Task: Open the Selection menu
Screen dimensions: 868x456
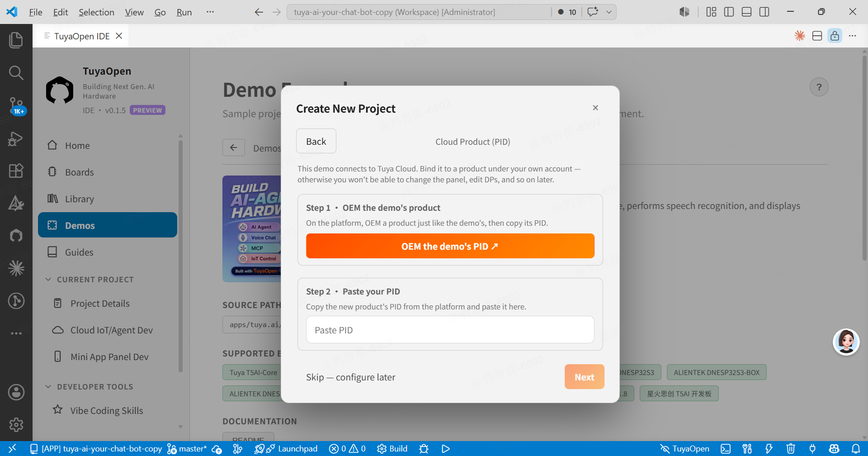Action: coord(96,12)
